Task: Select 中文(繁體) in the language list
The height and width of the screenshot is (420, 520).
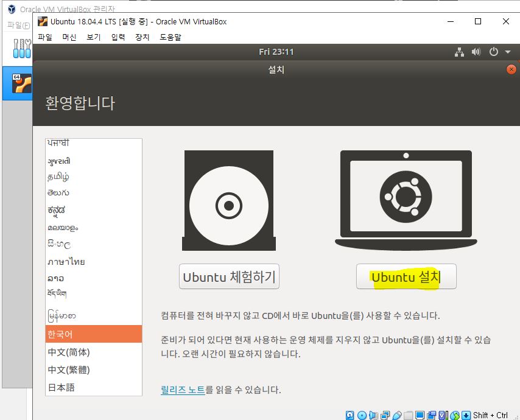Action: click(x=94, y=369)
